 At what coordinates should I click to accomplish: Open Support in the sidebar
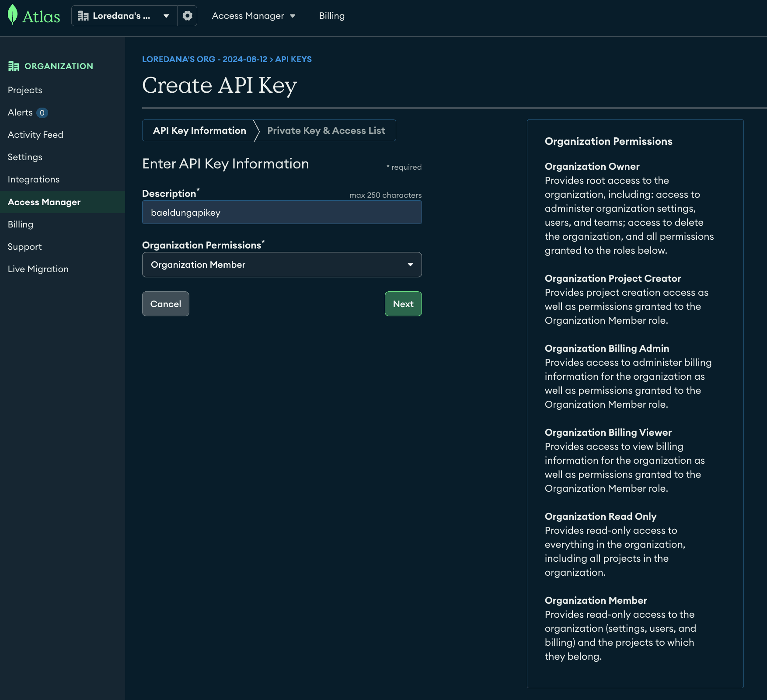point(25,247)
